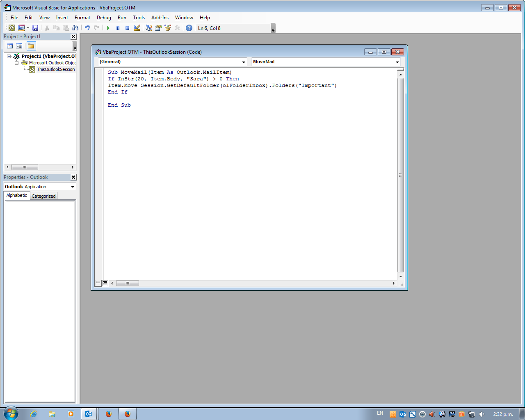The width and height of the screenshot is (525, 420).
Task: Open the File menu
Action: [14, 18]
